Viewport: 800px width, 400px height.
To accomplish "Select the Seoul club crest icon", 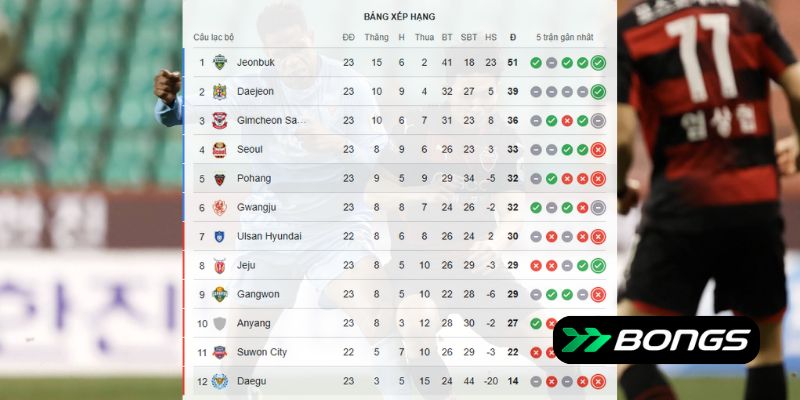I will pyautogui.click(x=219, y=149).
